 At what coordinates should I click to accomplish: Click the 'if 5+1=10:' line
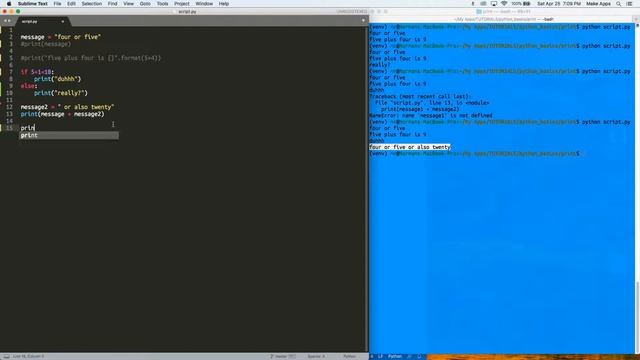point(37,72)
